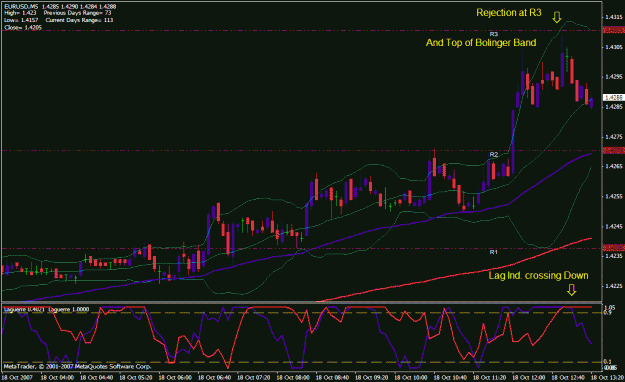
Task: Click the R1 pivot level label
Action: pos(493,252)
